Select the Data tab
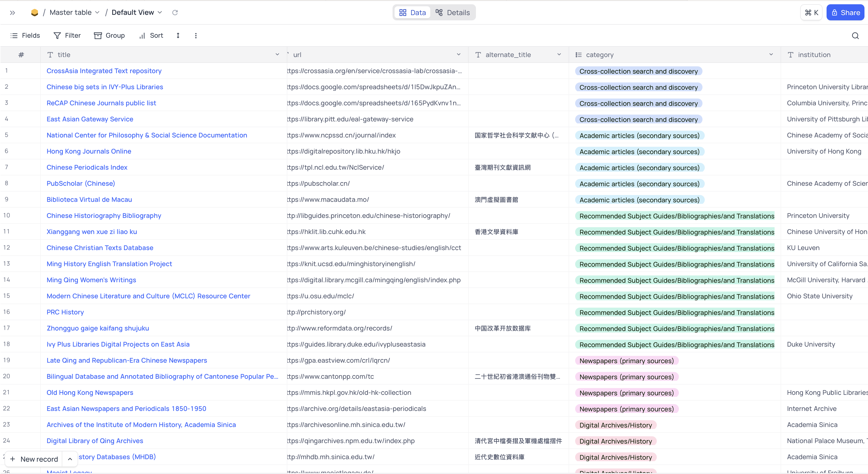The width and height of the screenshot is (868, 474). tap(412, 13)
